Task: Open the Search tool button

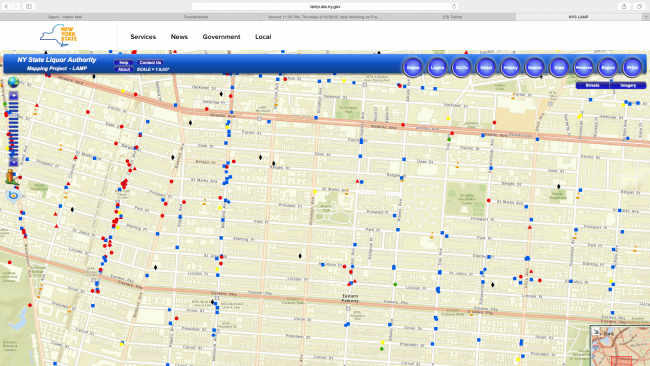Action: (535, 68)
